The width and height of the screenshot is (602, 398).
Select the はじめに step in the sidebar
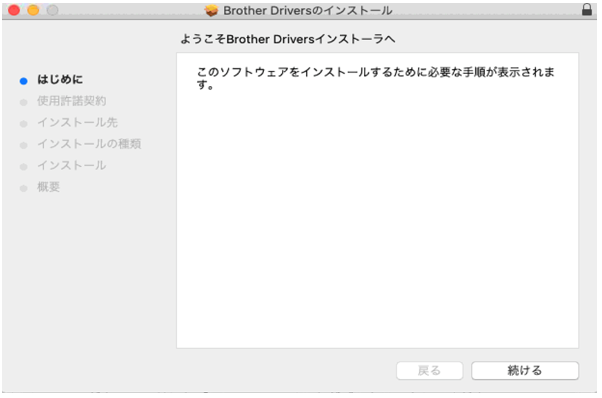(60, 79)
